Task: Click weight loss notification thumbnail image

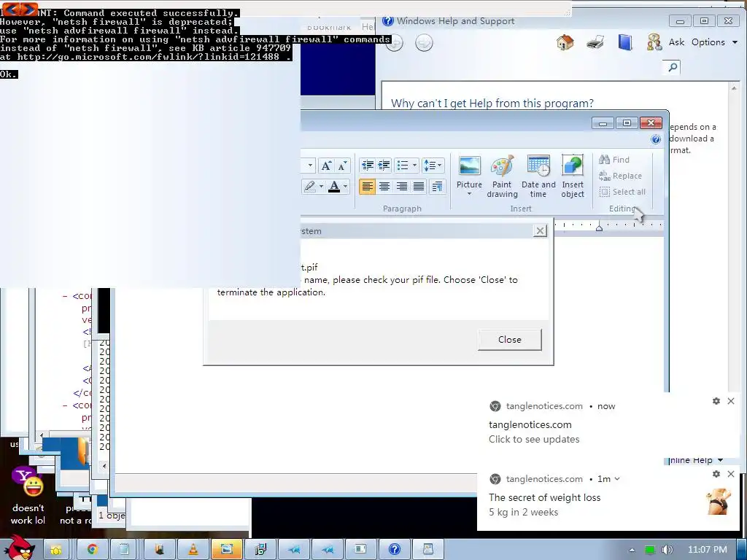Action: pos(719,501)
